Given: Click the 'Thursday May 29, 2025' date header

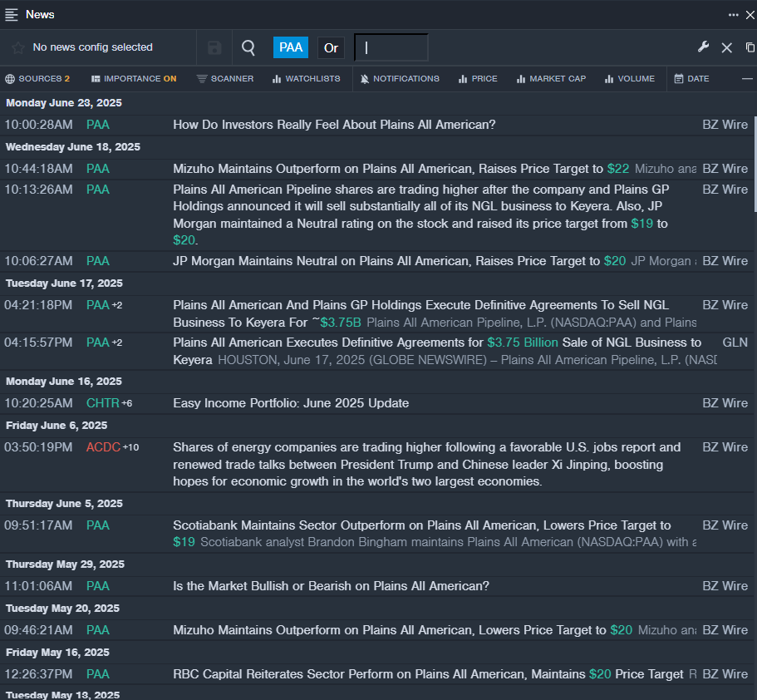Looking at the screenshot, I should coord(65,564).
